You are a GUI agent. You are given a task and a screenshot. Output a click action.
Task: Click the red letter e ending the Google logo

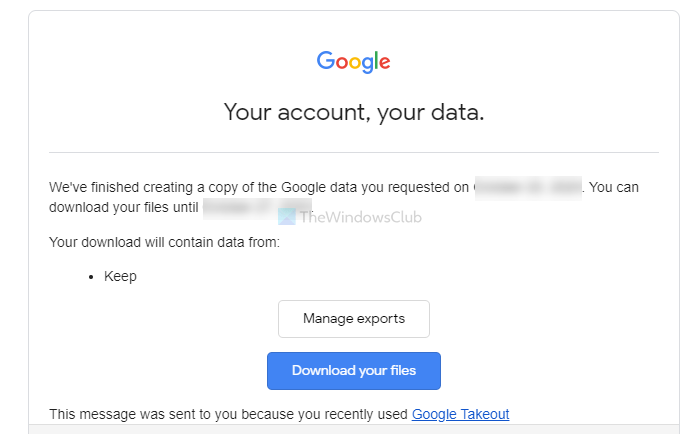[x=384, y=63]
